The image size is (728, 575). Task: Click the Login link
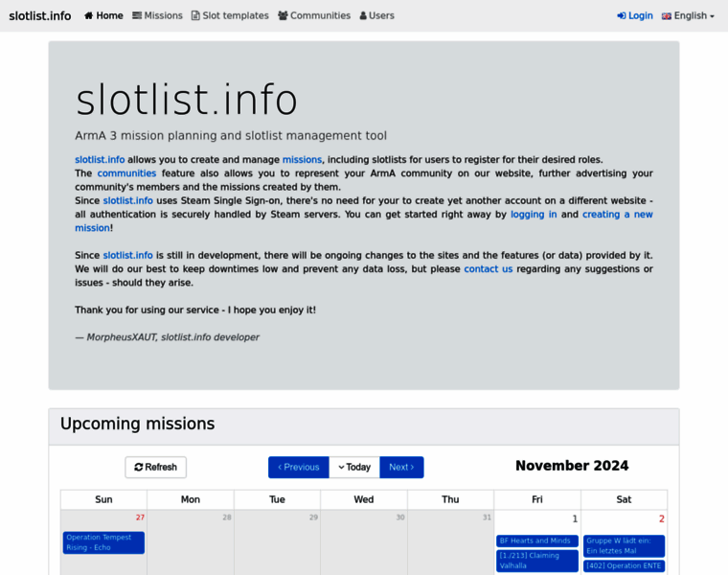(635, 15)
